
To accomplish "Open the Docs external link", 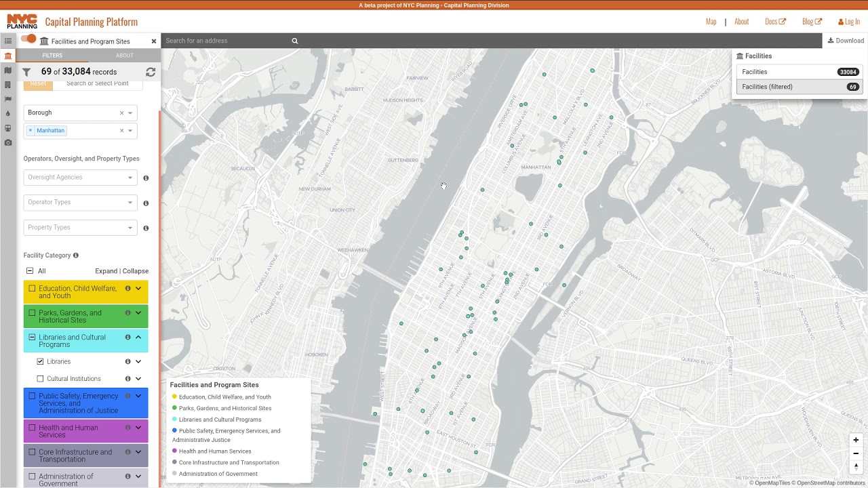I will pyautogui.click(x=775, y=22).
